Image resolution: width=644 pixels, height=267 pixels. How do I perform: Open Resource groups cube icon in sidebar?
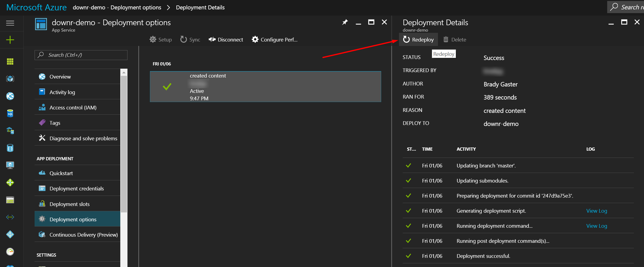click(x=10, y=79)
